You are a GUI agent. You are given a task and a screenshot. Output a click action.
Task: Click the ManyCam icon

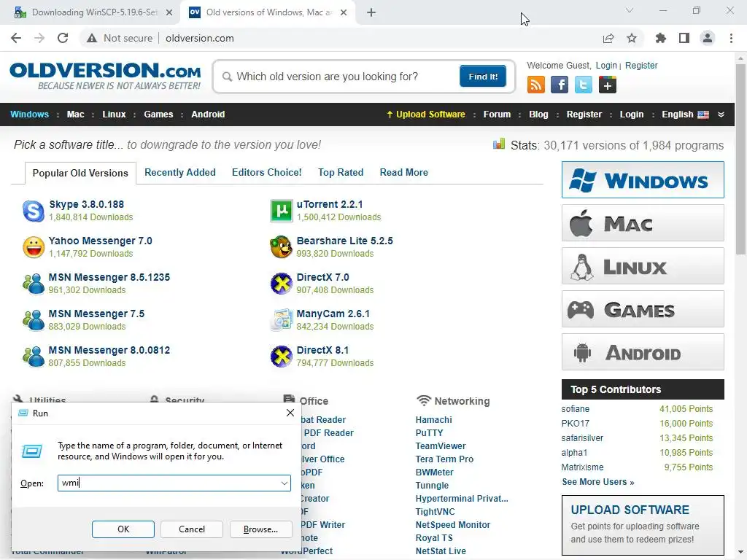pyautogui.click(x=281, y=320)
